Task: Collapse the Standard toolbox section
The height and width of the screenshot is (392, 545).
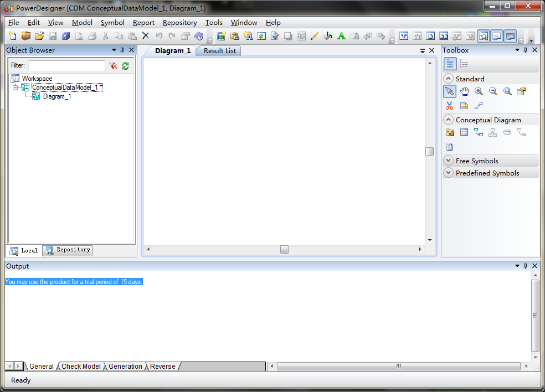Action: tap(449, 79)
